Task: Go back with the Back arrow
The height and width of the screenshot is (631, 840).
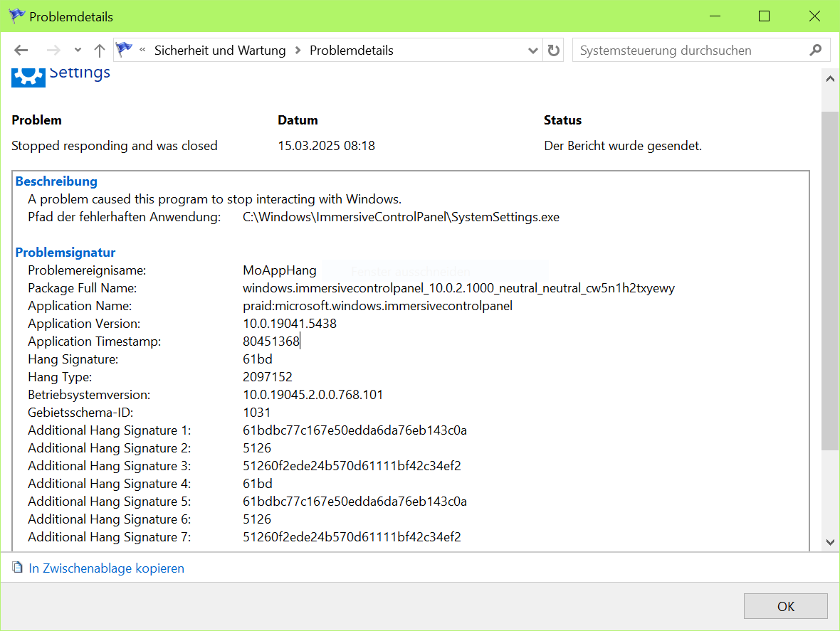Action: 21,51
